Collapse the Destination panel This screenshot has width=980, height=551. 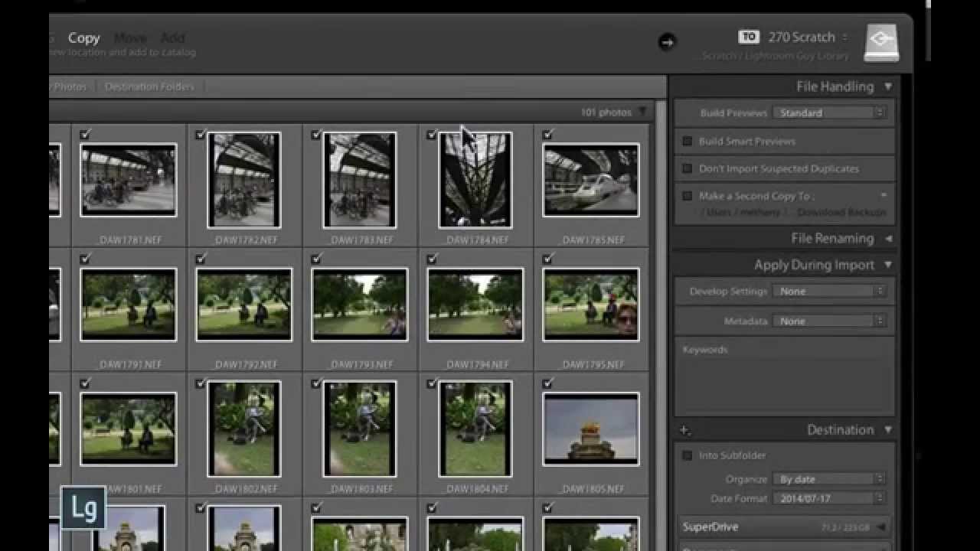click(888, 430)
